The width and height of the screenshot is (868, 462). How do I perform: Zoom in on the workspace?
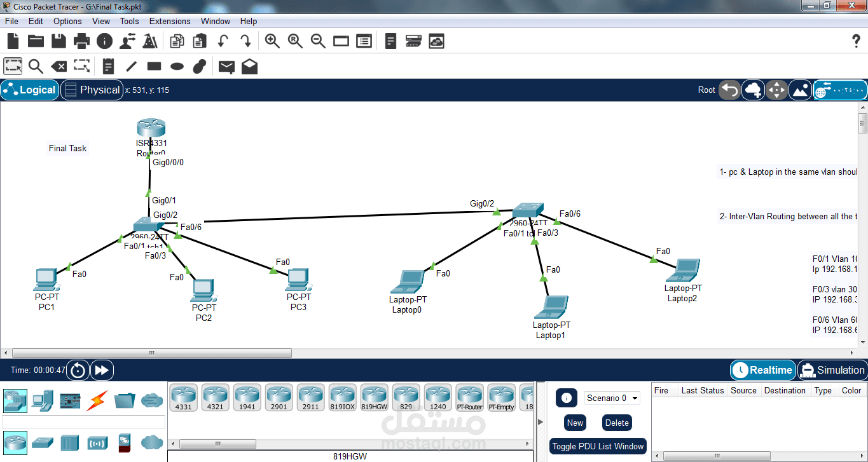pyautogui.click(x=272, y=41)
